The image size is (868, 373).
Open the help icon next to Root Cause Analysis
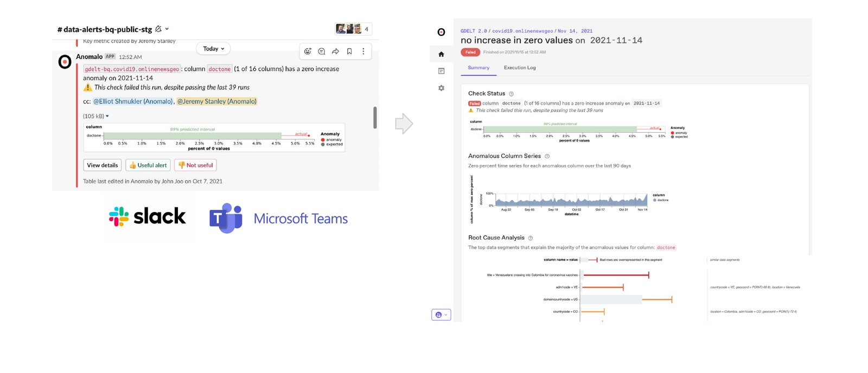coord(531,238)
